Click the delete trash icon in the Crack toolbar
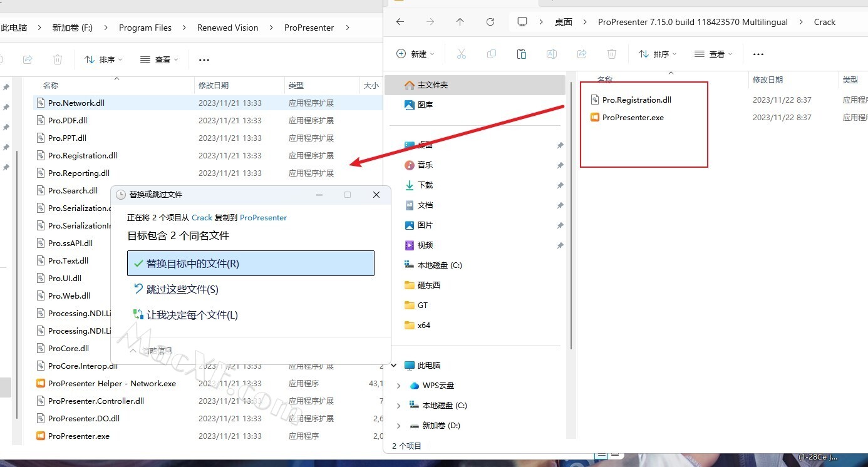Image resolution: width=868 pixels, height=467 pixels. click(x=612, y=54)
